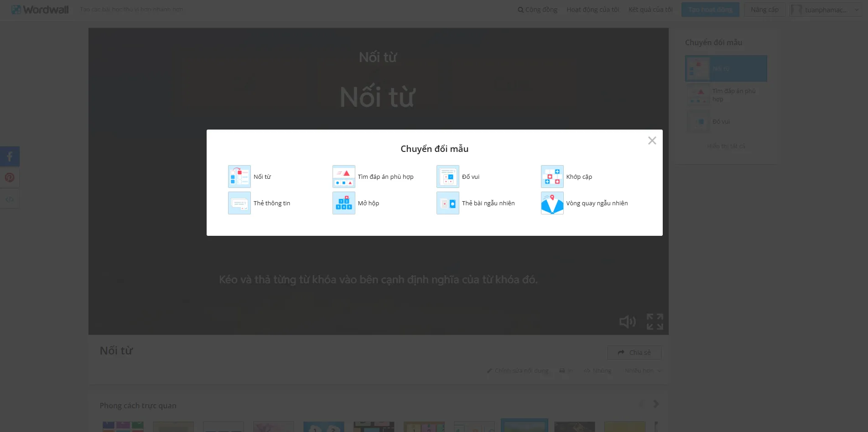Expand the Nhiều hơn dropdown
The width and height of the screenshot is (868, 432).
pos(642,370)
